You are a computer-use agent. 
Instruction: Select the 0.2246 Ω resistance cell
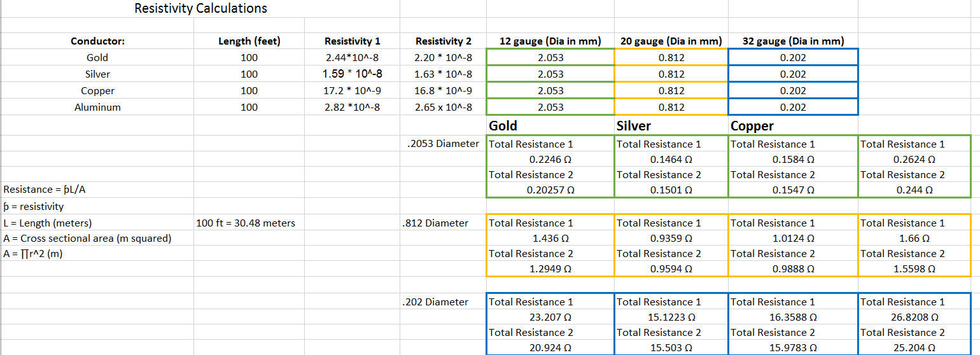click(x=550, y=160)
